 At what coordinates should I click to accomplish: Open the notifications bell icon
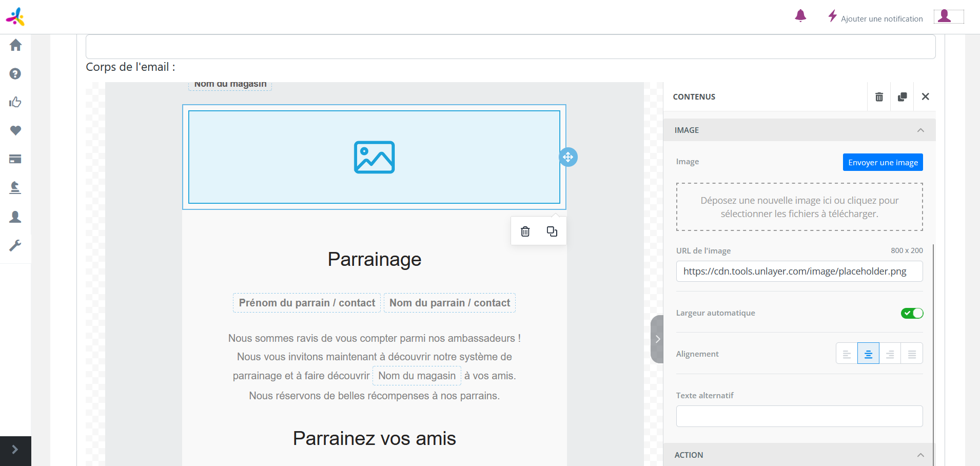(x=800, y=16)
